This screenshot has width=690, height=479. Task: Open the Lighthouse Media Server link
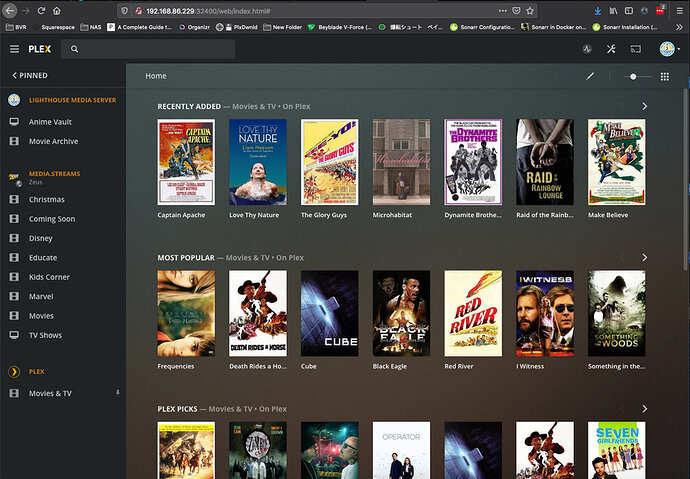(73, 100)
